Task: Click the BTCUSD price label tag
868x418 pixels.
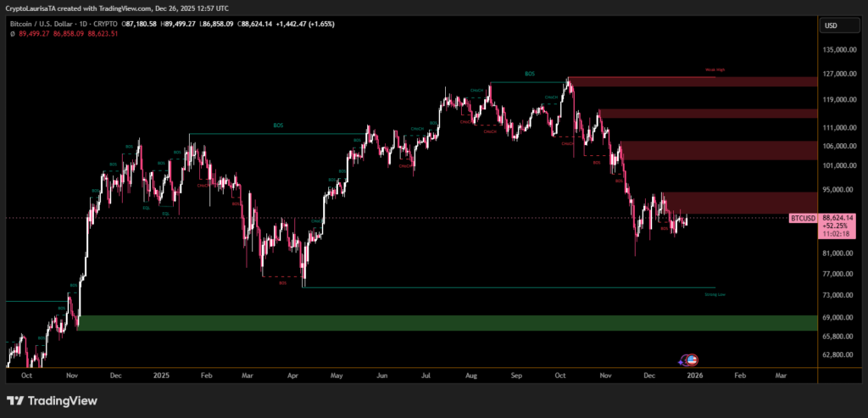Action: [x=803, y=218]
